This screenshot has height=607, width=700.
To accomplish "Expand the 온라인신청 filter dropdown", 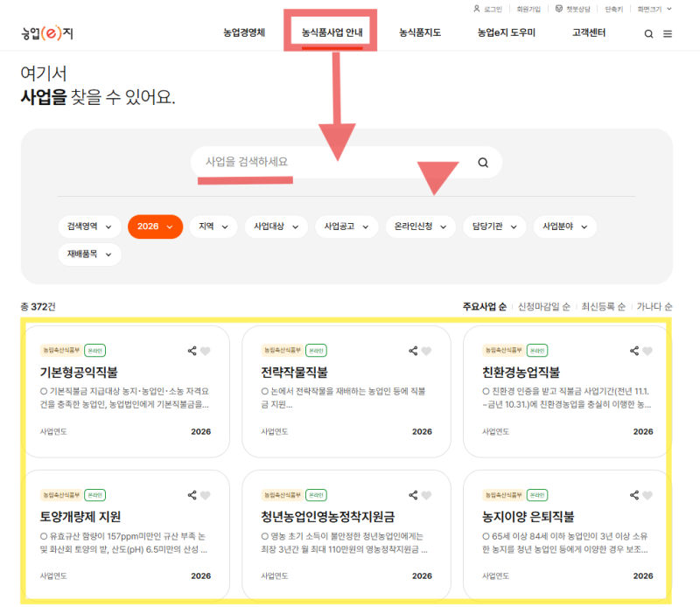I will [420, 227].
